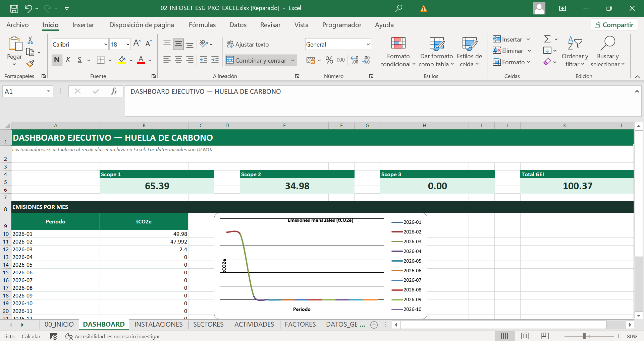Switch to Page Break Preview icon
The height and width of the screenshot is (341, 644).
545,336
